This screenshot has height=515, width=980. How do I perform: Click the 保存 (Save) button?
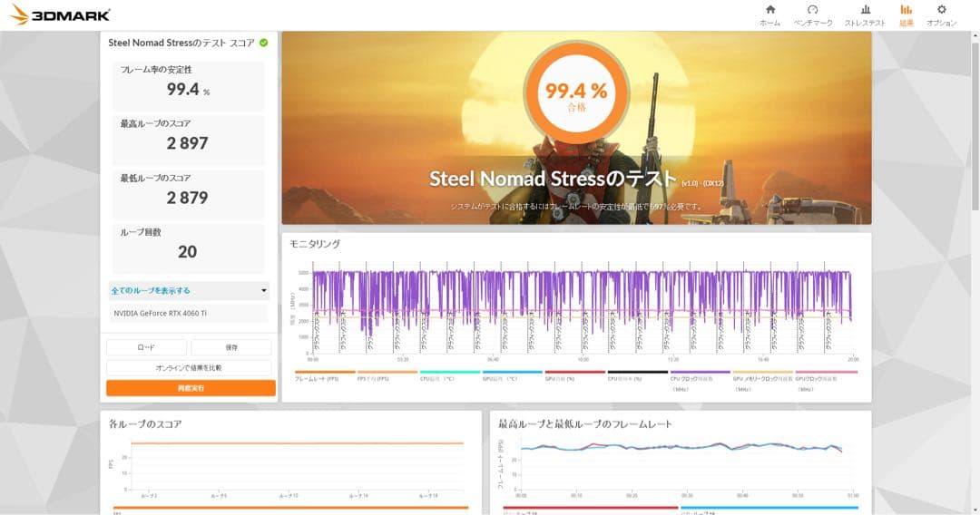click(231, 347)
